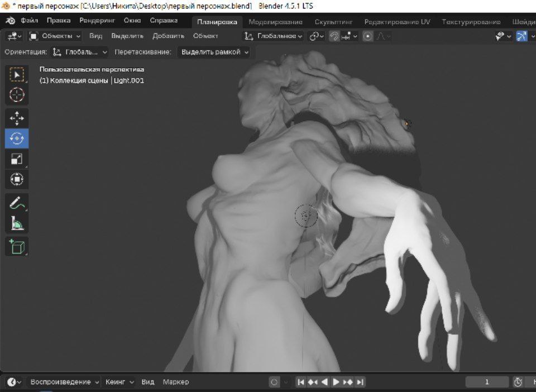536x392 pixels.
Task: Select the Cursor tool in the toolbar
Action: point(17,95)
